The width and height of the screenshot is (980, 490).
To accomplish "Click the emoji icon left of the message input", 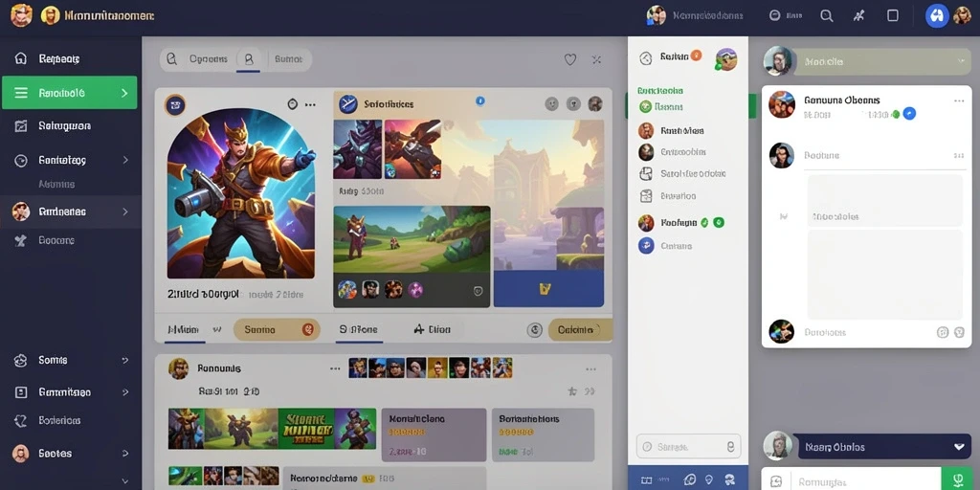I will tap(775, 481).
